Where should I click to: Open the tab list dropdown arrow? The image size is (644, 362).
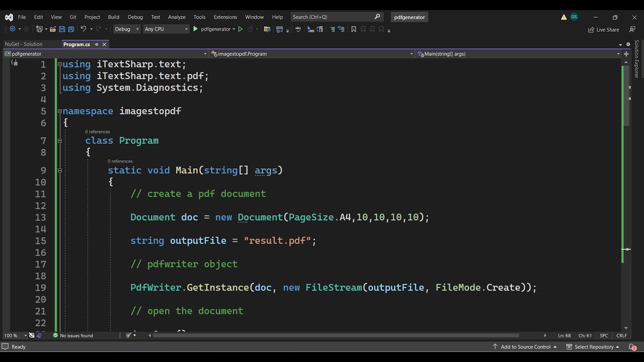(x=621, y=44)
